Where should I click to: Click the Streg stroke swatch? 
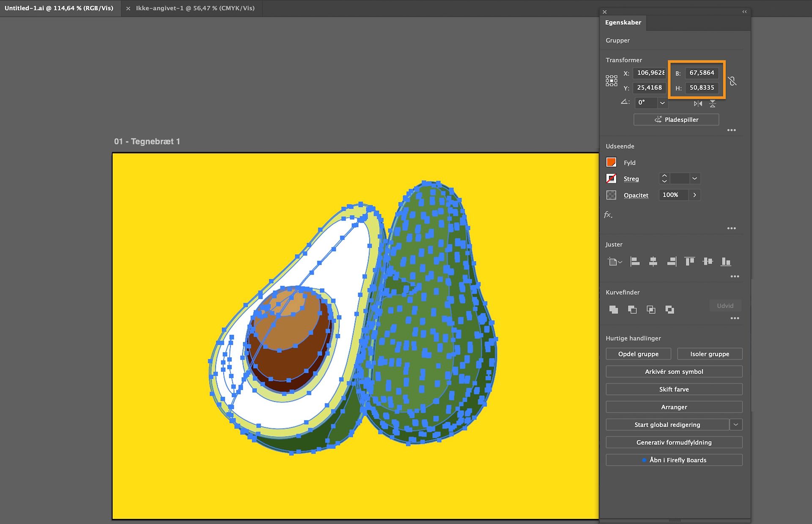point(611,178)
